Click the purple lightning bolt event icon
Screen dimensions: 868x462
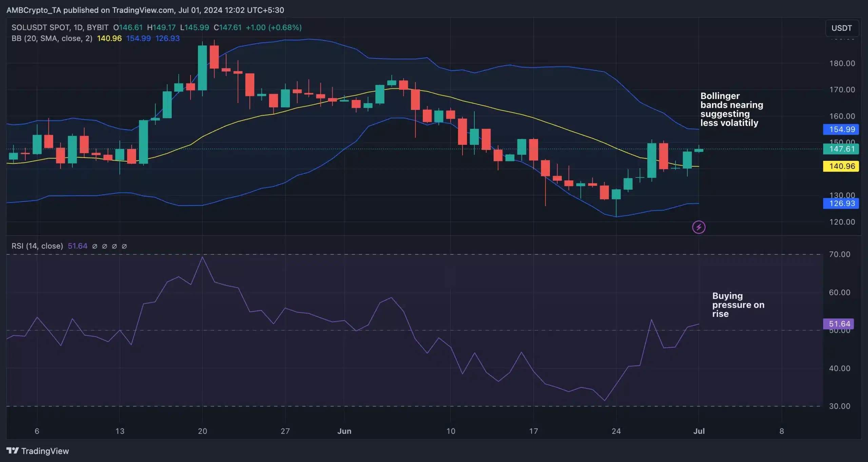(698, 227)
